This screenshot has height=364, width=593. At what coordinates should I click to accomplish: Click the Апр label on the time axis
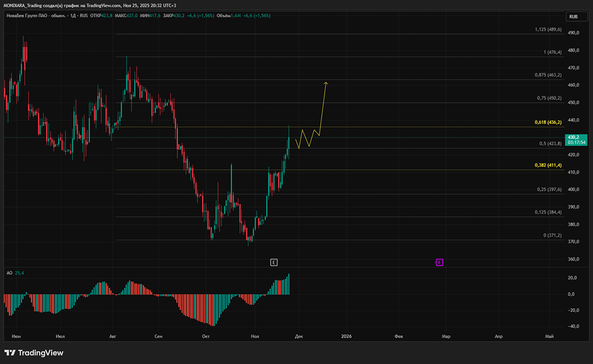click(x=499, y=336)
